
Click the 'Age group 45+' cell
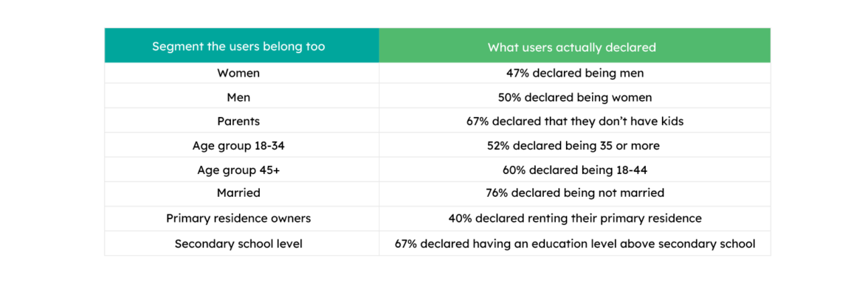tap(238, 170)
